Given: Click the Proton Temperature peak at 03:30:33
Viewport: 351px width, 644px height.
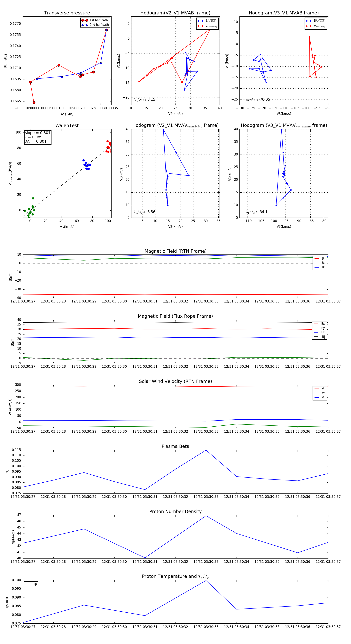Looking at the screenshot, I should (206, 581).
